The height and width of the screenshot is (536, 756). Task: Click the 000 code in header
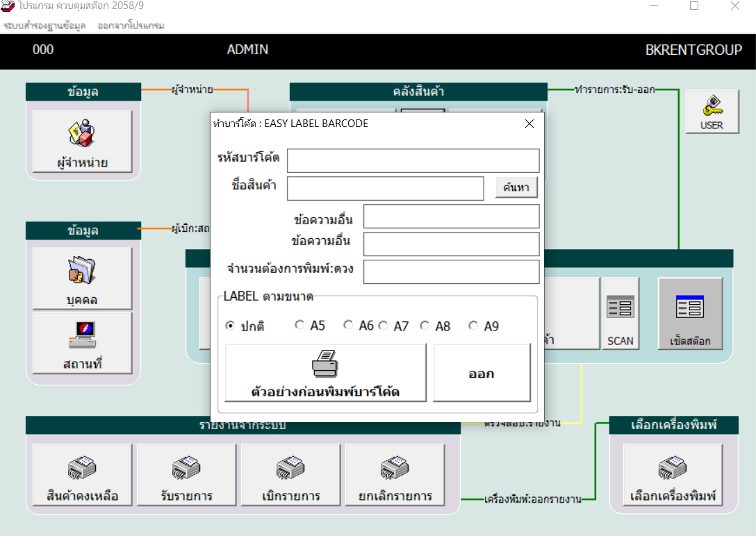coord(43,49)
